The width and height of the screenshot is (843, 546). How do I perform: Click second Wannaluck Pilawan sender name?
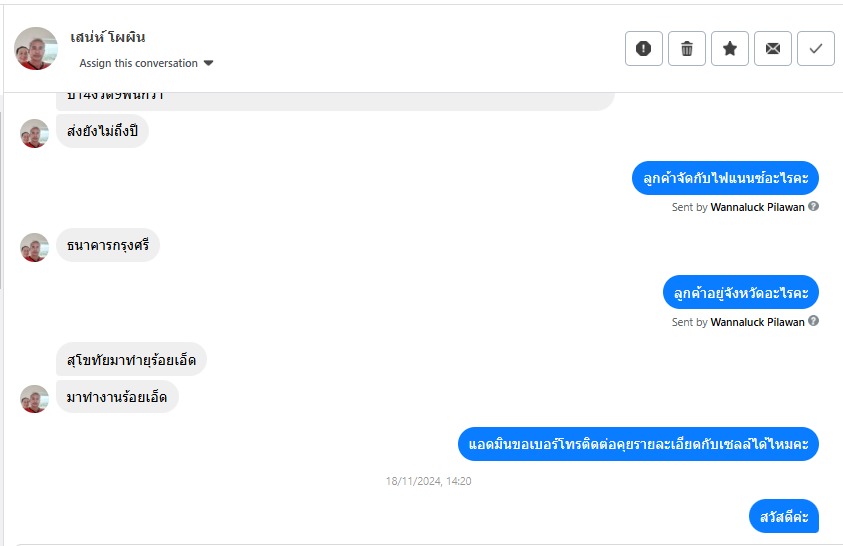(x=758, y=322)
